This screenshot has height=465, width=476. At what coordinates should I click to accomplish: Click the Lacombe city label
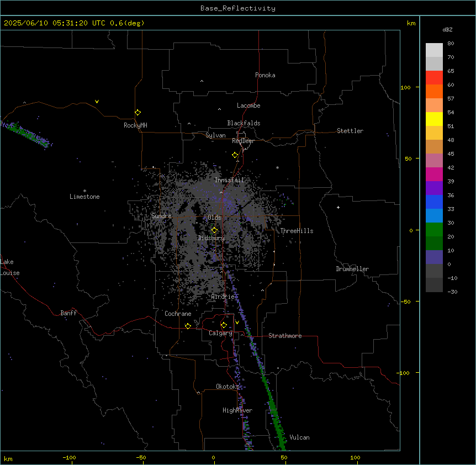pos(248,105)
